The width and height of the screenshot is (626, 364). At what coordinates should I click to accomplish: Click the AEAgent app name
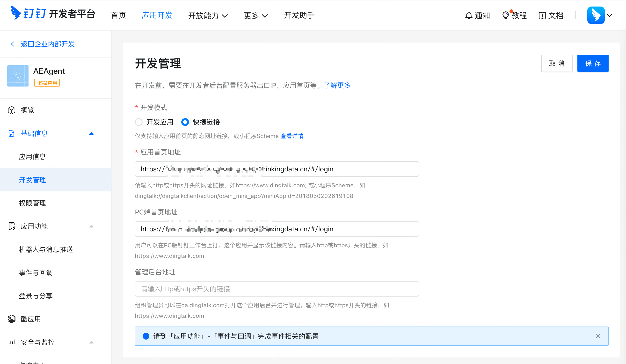[49, 71]
